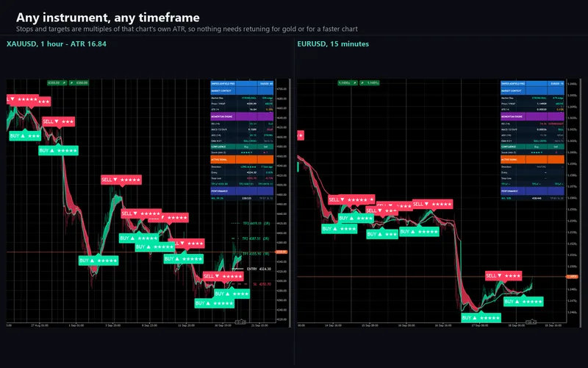Viewport: 588px width, 368px height.
Task: Click the "8 Sep 23:00" time axis label
Action: coord(149,325)
